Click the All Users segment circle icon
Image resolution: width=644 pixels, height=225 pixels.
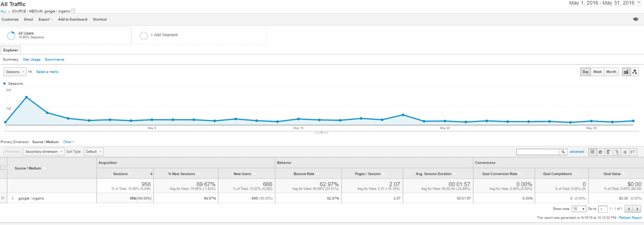(11, 36)
